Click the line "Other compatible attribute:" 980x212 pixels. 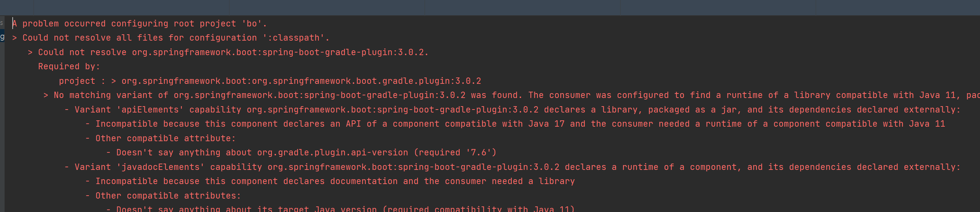165,139
